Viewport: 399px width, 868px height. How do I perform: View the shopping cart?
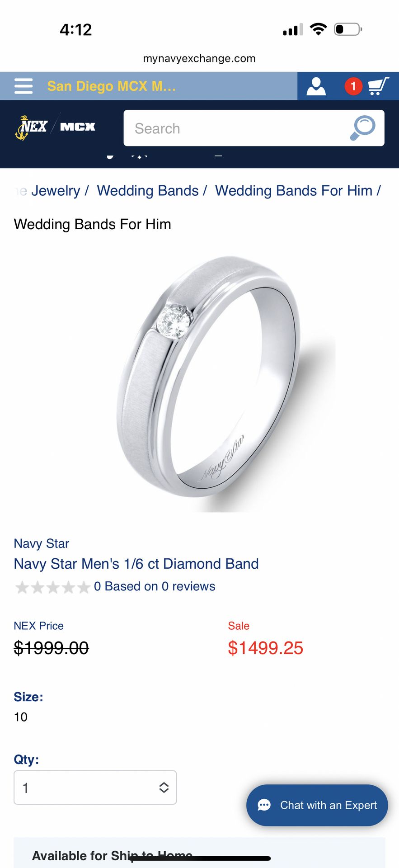coord(378,86)
